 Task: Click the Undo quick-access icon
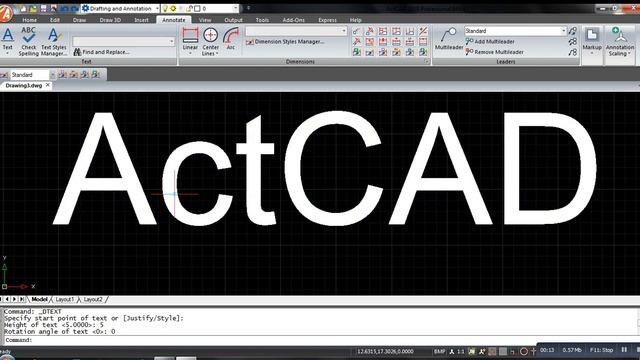64,9
